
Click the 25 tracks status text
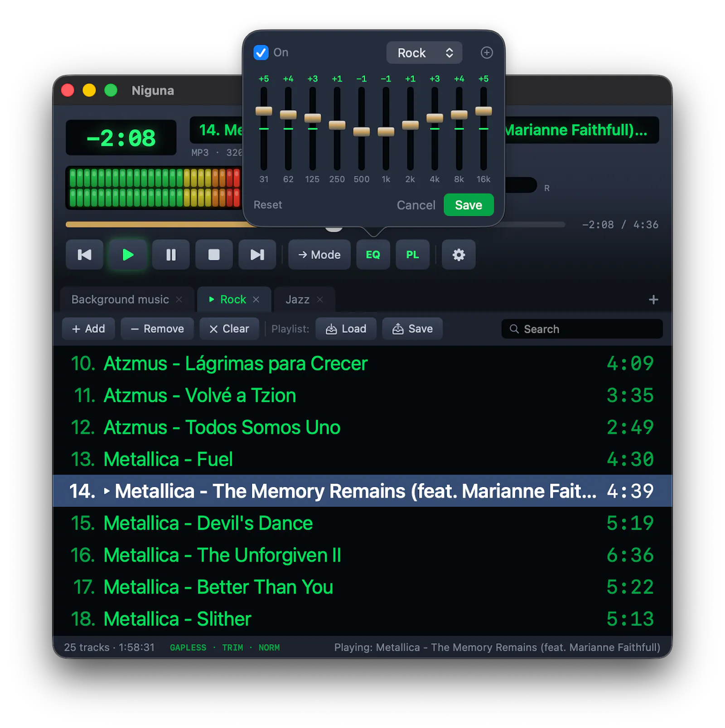109,647
